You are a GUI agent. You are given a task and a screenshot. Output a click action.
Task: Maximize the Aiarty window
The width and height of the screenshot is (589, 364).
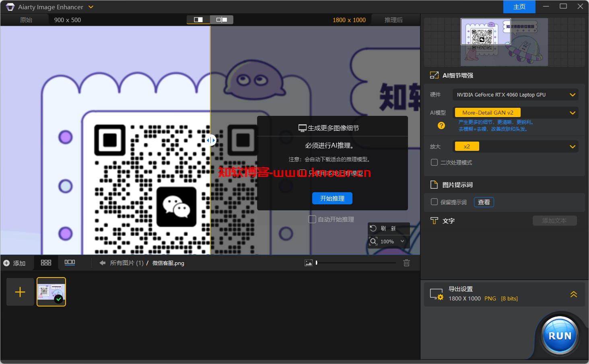[x=563, y=6]
